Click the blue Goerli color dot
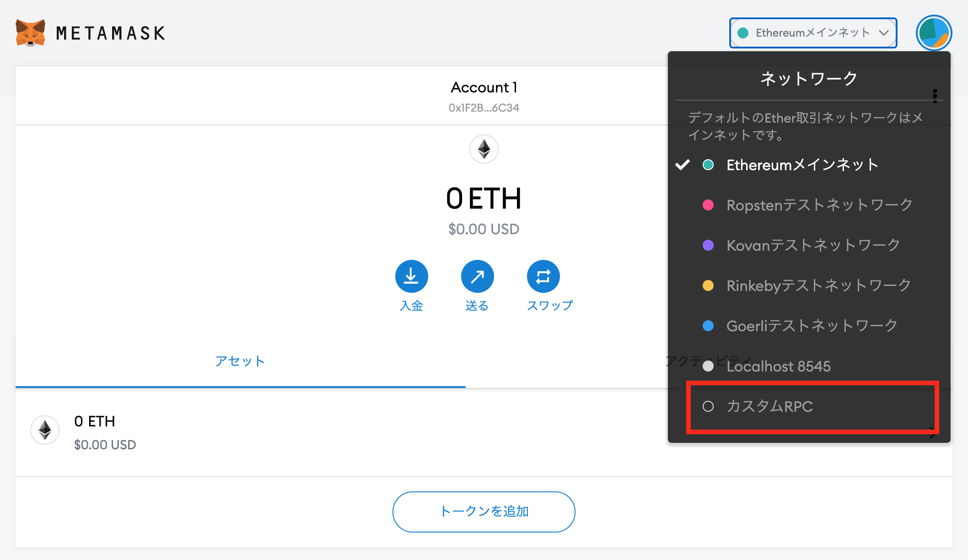Viewport: 968px width, 560px height. [x=708, y=326]
